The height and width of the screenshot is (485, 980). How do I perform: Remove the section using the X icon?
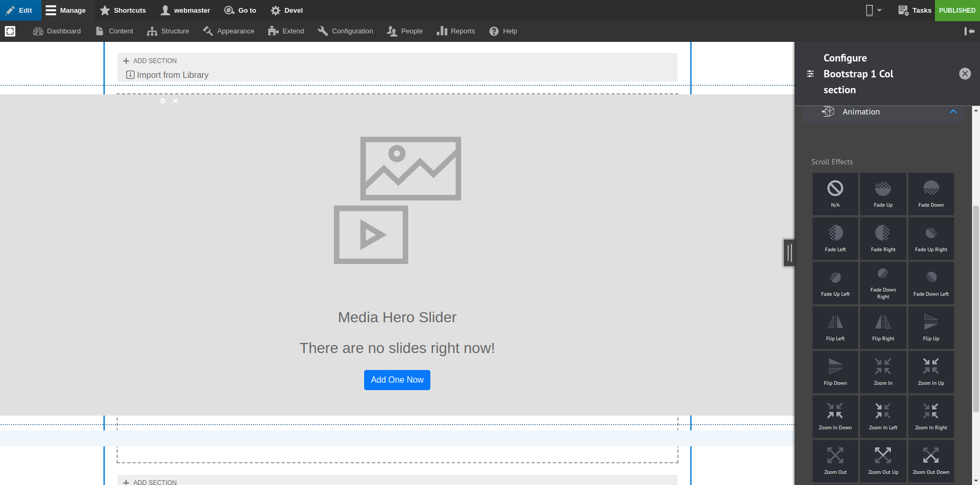[175, 100]
